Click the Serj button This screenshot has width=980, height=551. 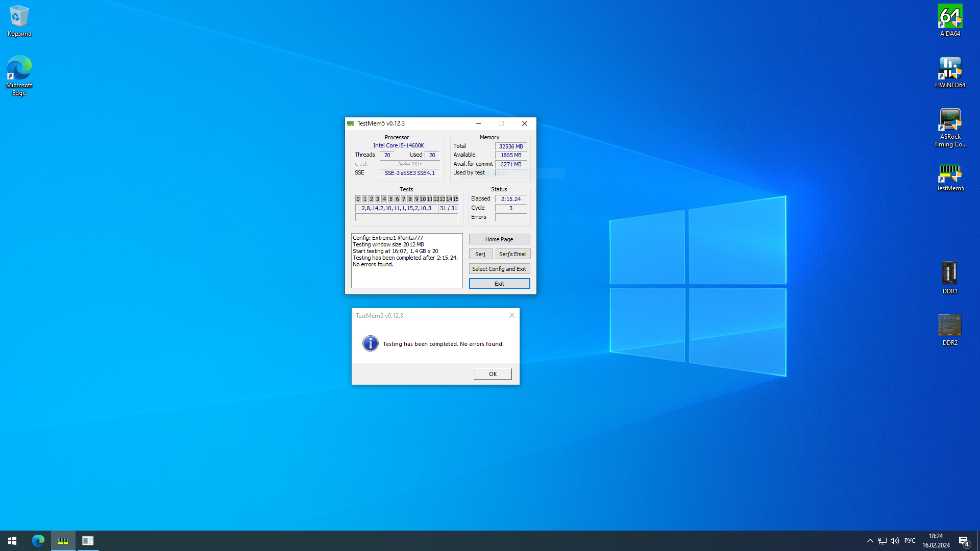pos(480,254)
